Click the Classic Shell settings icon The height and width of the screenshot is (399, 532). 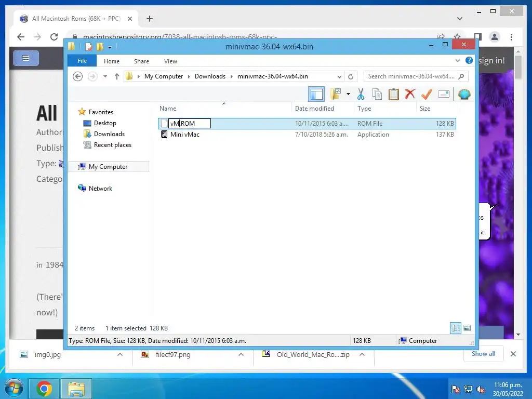pos(464,94)
